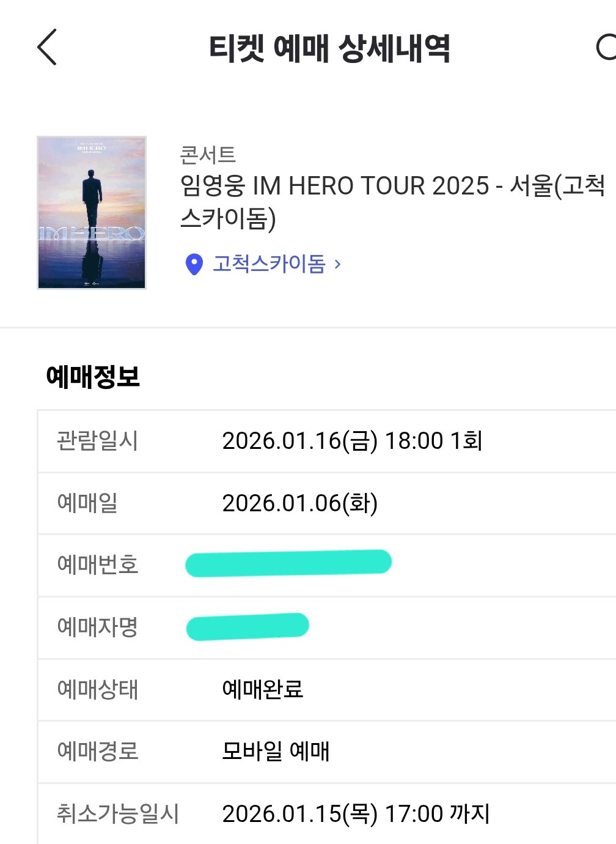The image size is (616, 844).
Task: Click the blue location pin icon
Action: click(194, 264)
